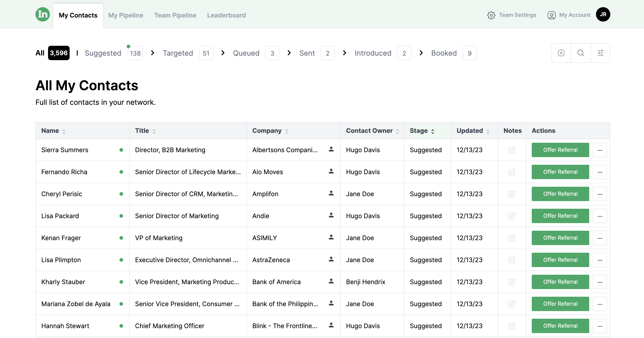Click the add contact plus icon
This screenshot has width=644, height=338.
(561, 53)
